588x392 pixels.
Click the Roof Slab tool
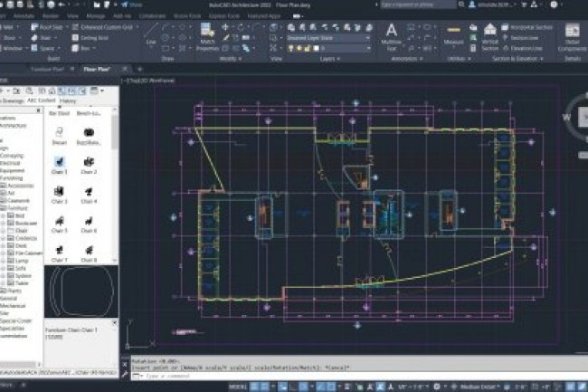(x=46, y=28)
